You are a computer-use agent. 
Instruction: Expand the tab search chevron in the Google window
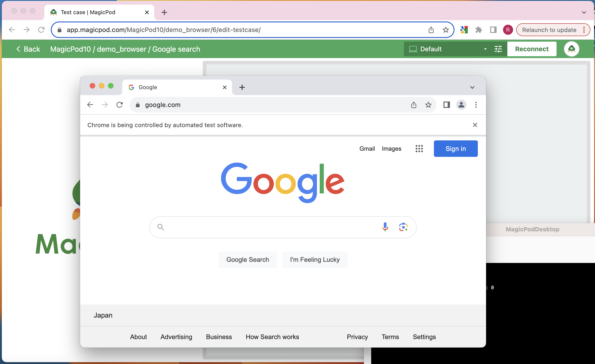(x=472, y=87)
